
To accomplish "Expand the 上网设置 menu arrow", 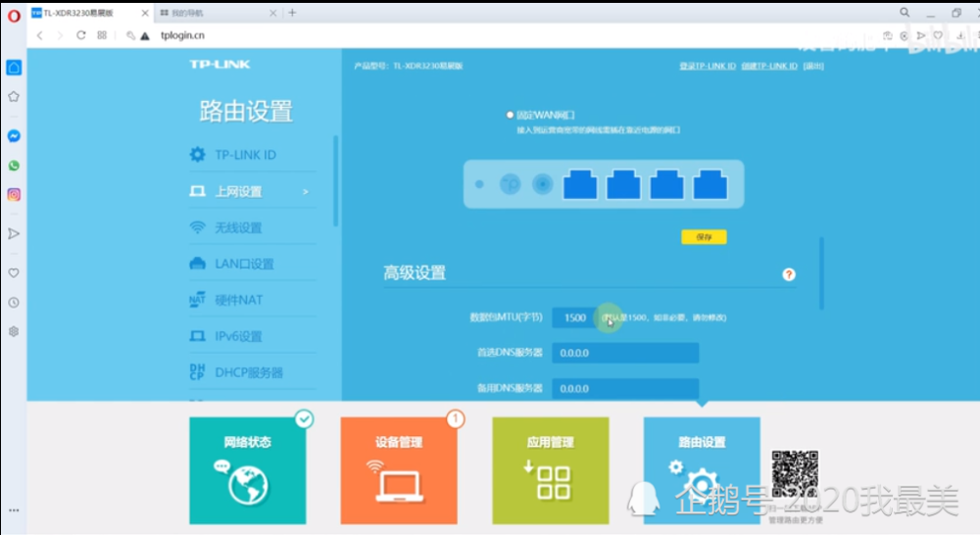I will coord(306,192).
